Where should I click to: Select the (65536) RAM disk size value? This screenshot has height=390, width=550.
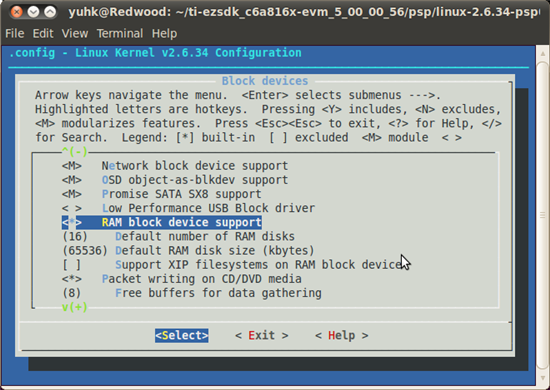[x=85, y=250]
